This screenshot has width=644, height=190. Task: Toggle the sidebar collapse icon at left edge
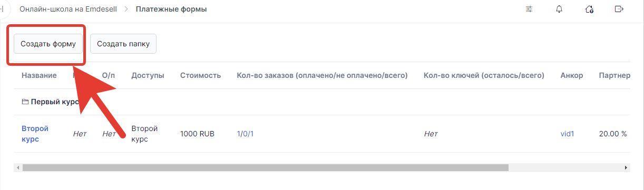tap(2, 9)
